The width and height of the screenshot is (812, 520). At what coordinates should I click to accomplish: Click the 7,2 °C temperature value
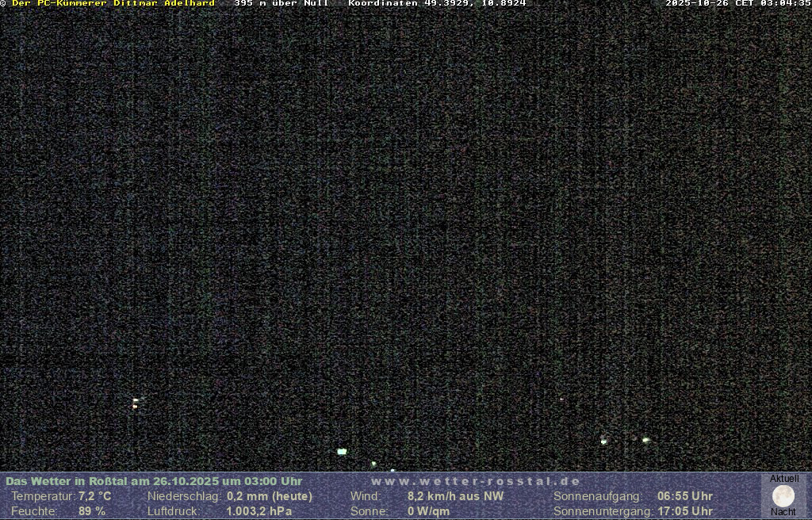94,496
